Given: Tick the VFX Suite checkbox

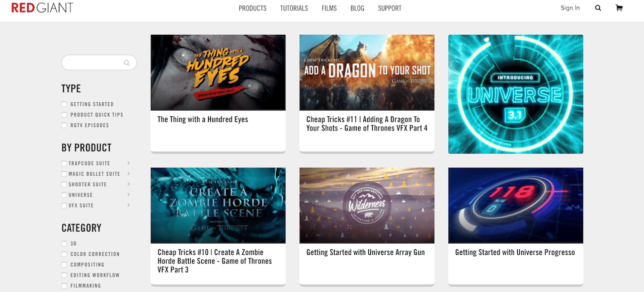Looking at the screenshot, I should click(64, 205).
